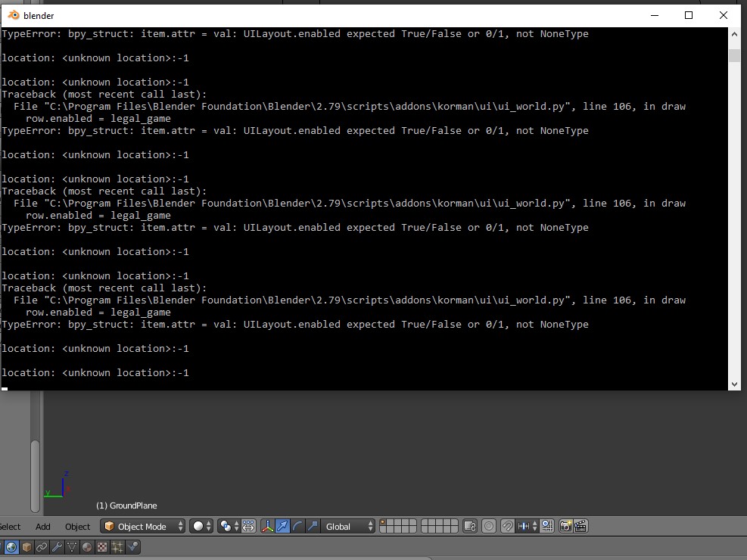
Task: Toggle manipulate center points icon
Action: [x=248, y=526]
